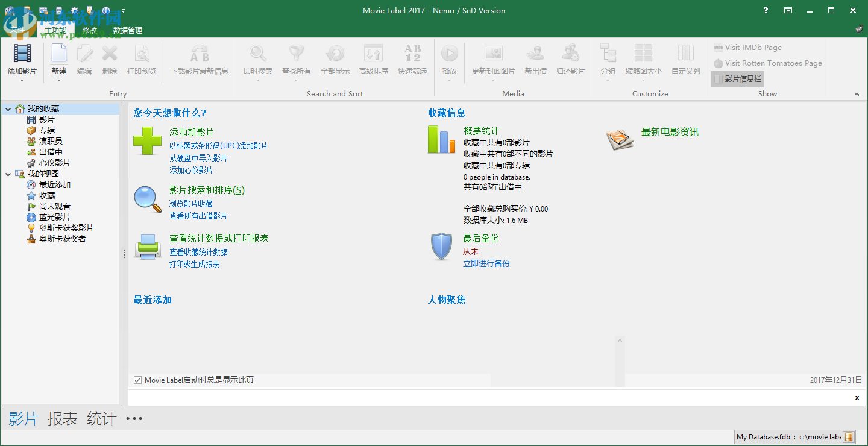Collapse the 我的视图 tree node
The height and width of the screenshot is (446, 868).
tap(8, 174)
